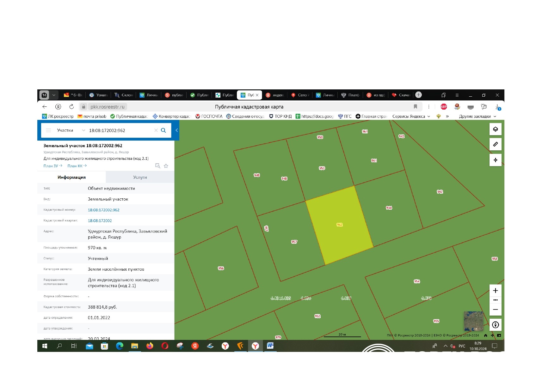Viewport: 555px width, 392px height.
Task: Select the ruler measurement tool
Action: pos(495,144)
